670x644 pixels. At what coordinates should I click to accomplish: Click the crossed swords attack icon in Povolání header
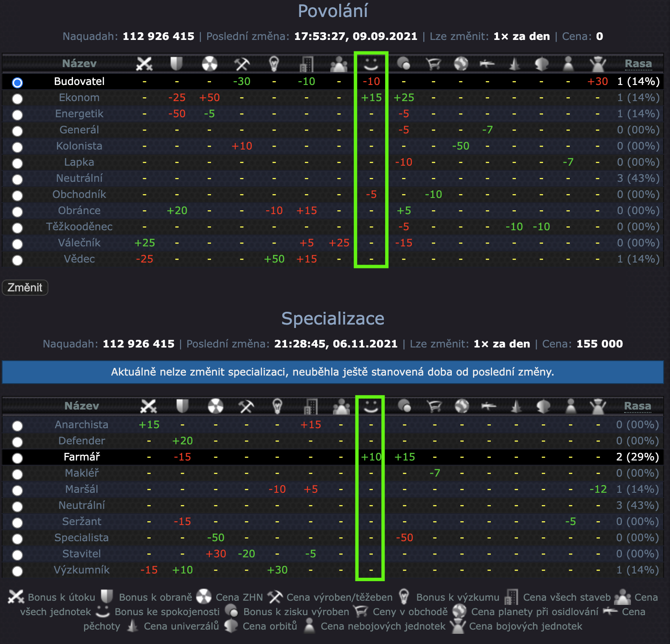tap(144, 64)
